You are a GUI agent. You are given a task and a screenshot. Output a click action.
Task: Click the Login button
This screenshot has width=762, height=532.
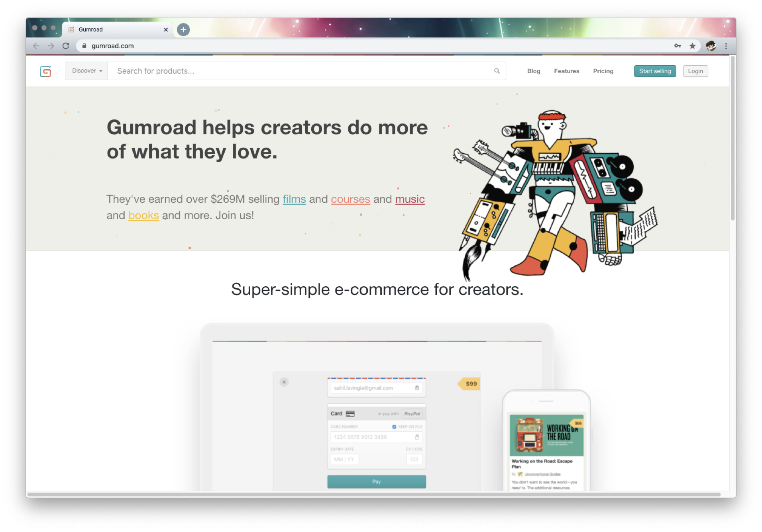[x=695, y=71]
